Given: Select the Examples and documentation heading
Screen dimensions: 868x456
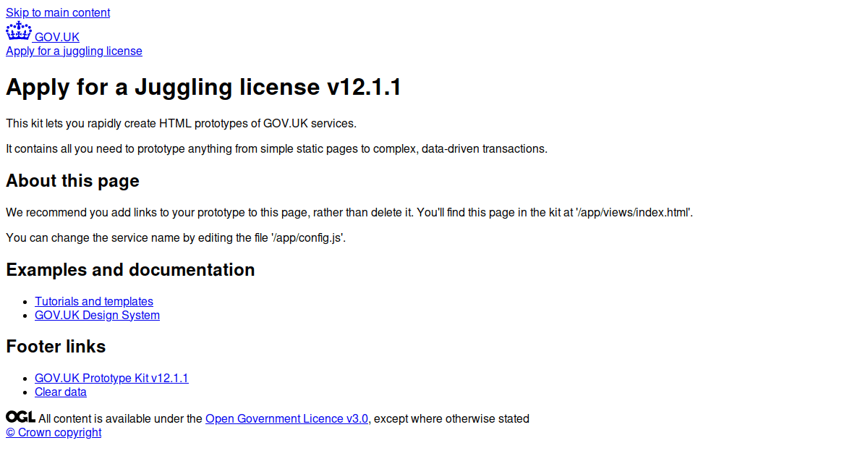Looking at the screenshot, I should tap(130, 270).
